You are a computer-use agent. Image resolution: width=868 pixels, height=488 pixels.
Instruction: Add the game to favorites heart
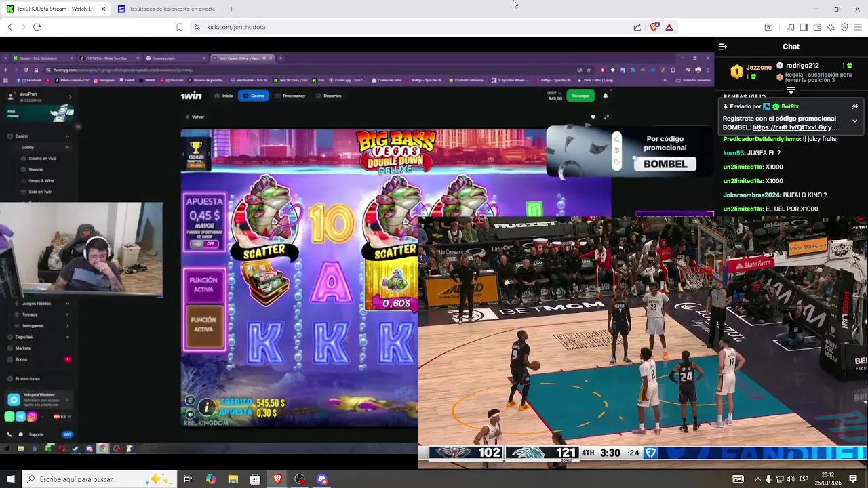(593, 117)
